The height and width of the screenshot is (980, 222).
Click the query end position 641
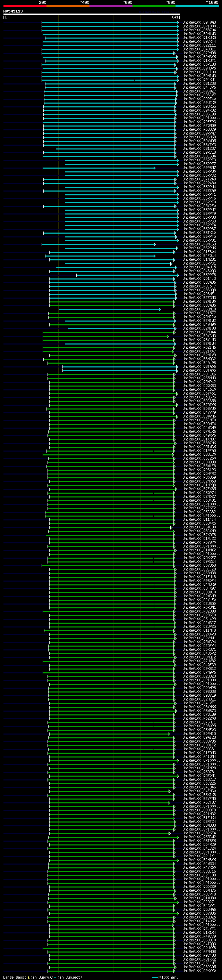click(x=175, y=17)
